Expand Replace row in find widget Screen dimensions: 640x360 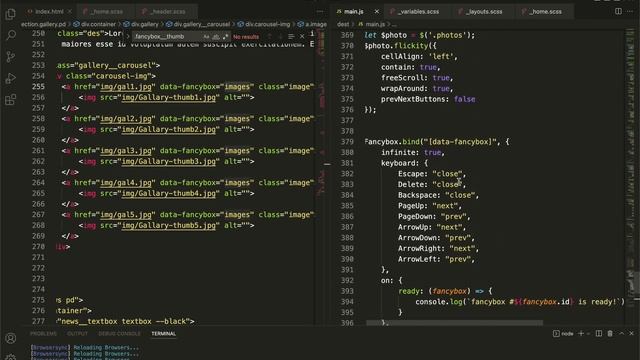click(x=127, y=37)
